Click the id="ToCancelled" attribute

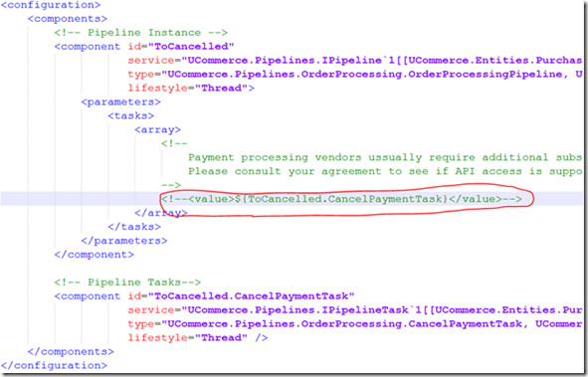[181, 47]
